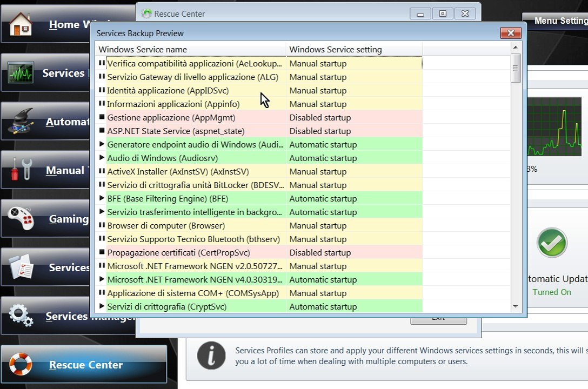
Task: Click the services list vertical scrollbar thumb
Action: tap(516, 68)
